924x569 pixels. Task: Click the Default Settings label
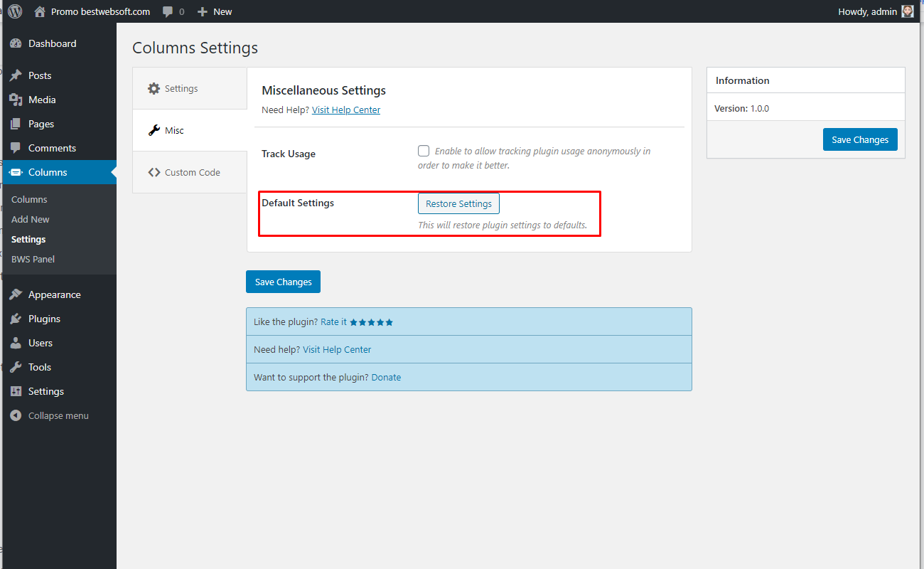click(x=298, y=203)
